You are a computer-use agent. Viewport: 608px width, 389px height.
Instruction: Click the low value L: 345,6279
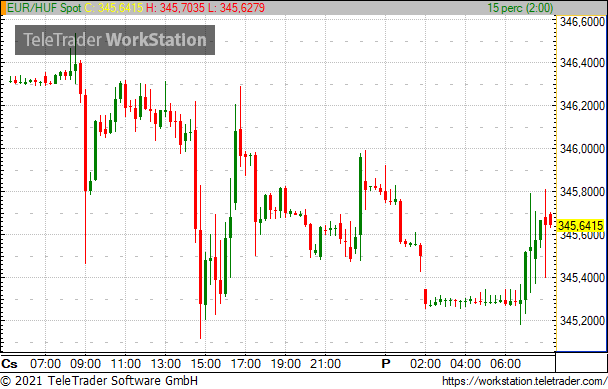coord(237,7)
